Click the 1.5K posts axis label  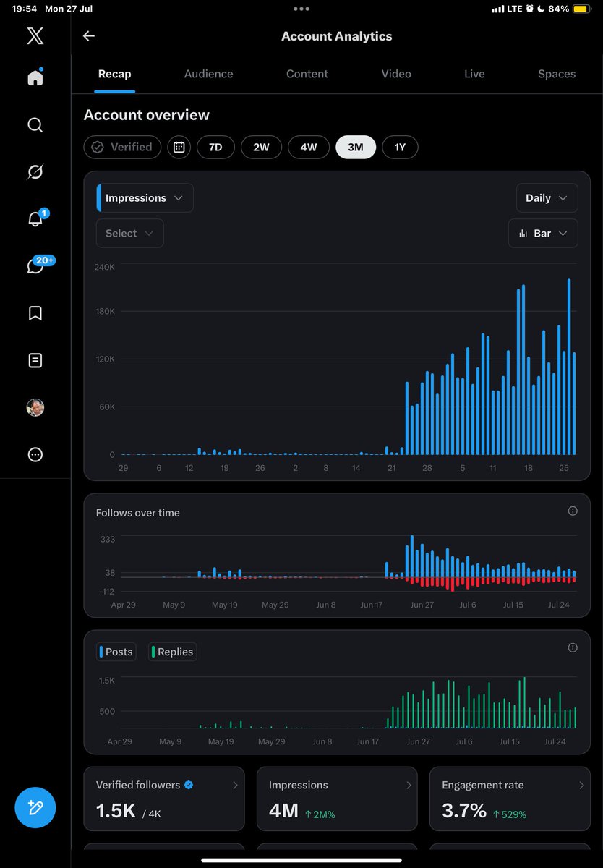107,681
